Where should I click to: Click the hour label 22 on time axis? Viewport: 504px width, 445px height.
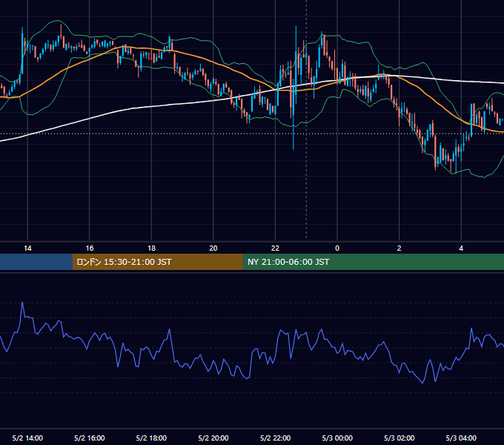(275, 248)
